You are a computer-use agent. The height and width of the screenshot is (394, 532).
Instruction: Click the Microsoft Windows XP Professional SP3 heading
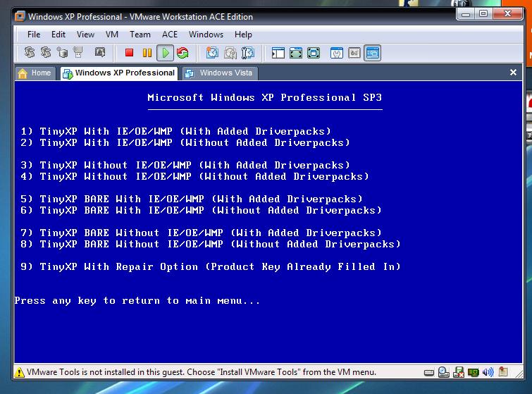click(x=265, y=98)
